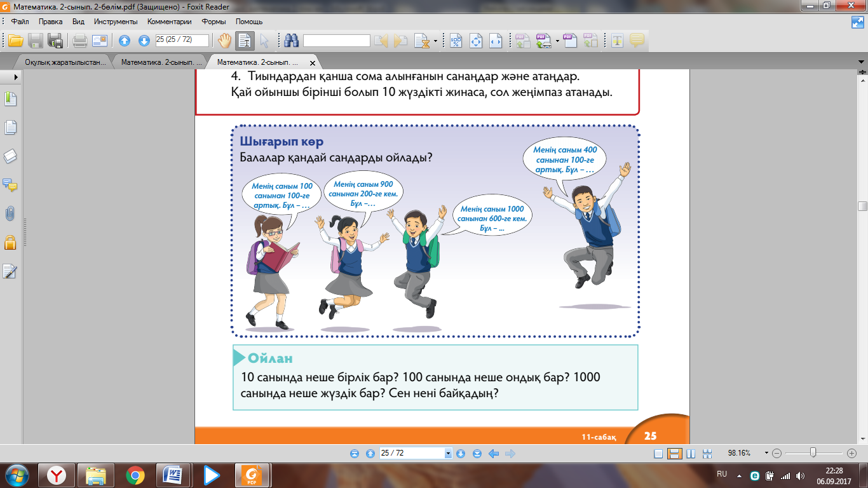Go to last page button in status bar
Viewport: 868px width, 488px height.
pyautogui.click(x=477, y=454)
